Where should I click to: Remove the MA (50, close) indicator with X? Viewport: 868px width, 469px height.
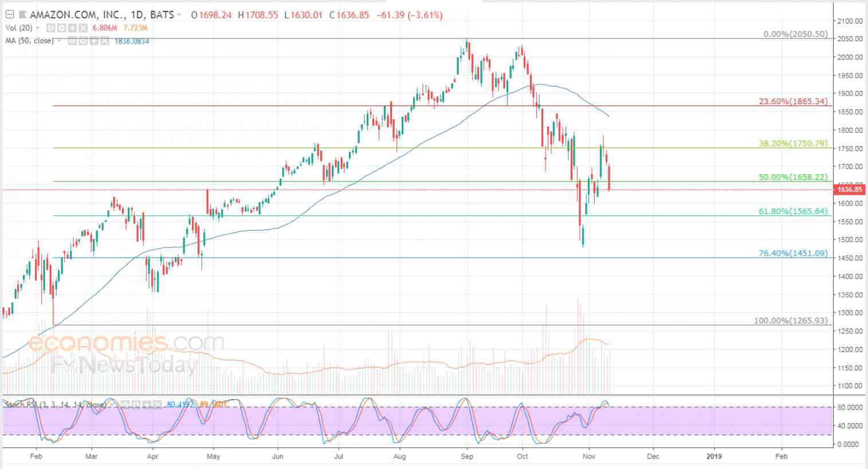click(105, 41)
